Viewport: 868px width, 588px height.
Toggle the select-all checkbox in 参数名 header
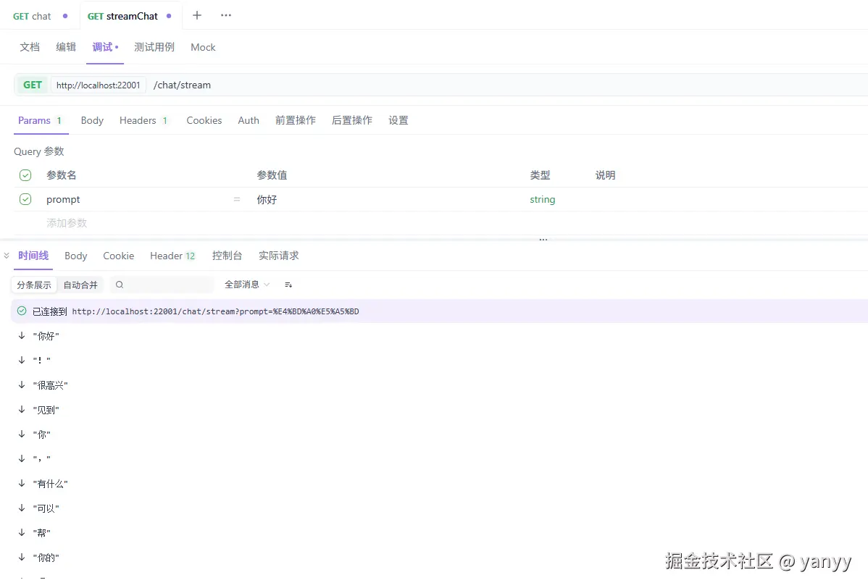click(x=25, y=175)
